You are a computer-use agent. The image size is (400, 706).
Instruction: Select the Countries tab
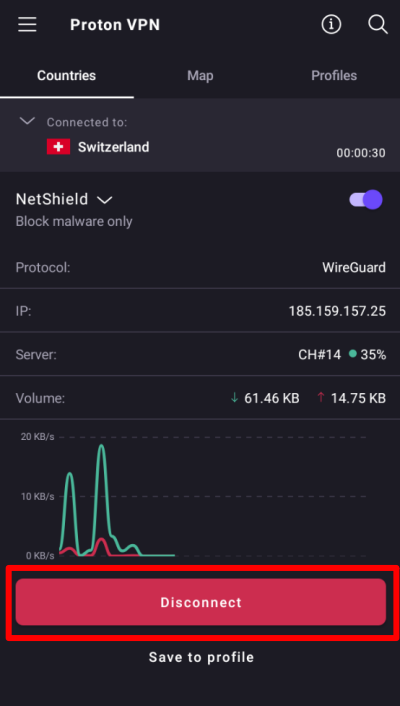[x=67, y=76]
